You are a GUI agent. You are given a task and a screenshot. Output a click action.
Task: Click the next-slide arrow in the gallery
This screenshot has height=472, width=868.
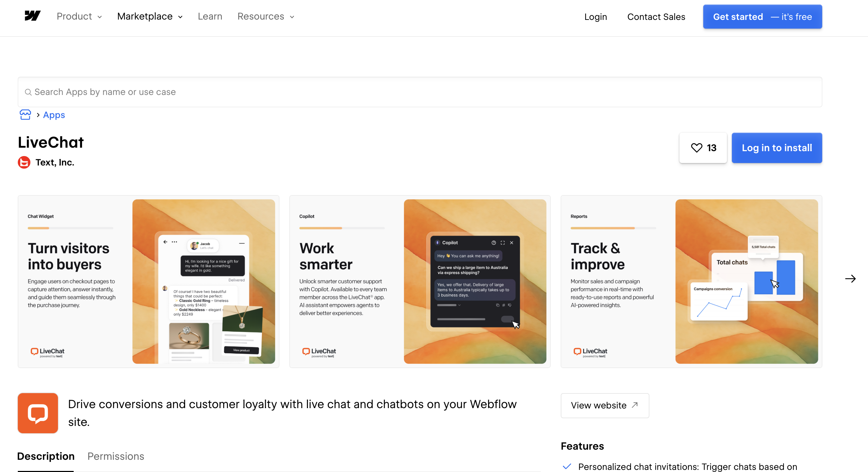pos(850,279)
